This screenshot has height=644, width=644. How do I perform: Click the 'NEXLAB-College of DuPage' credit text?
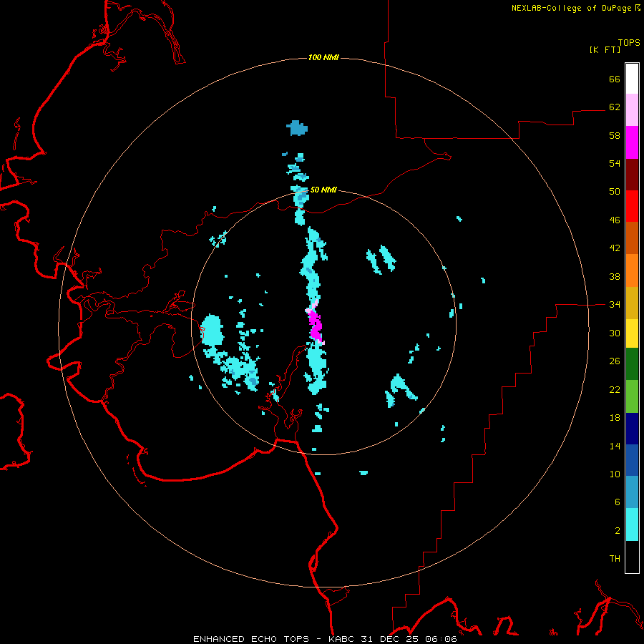coord(571,8)
